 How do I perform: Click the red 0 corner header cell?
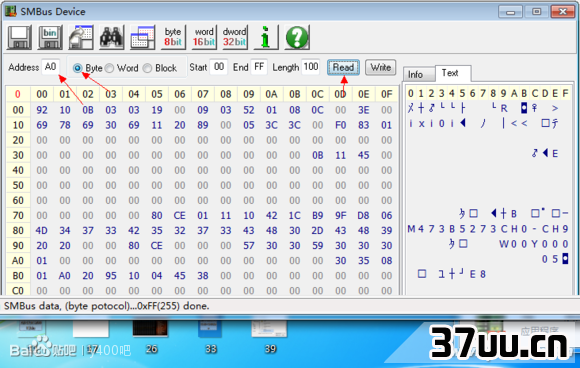click(x=18, y=94)
